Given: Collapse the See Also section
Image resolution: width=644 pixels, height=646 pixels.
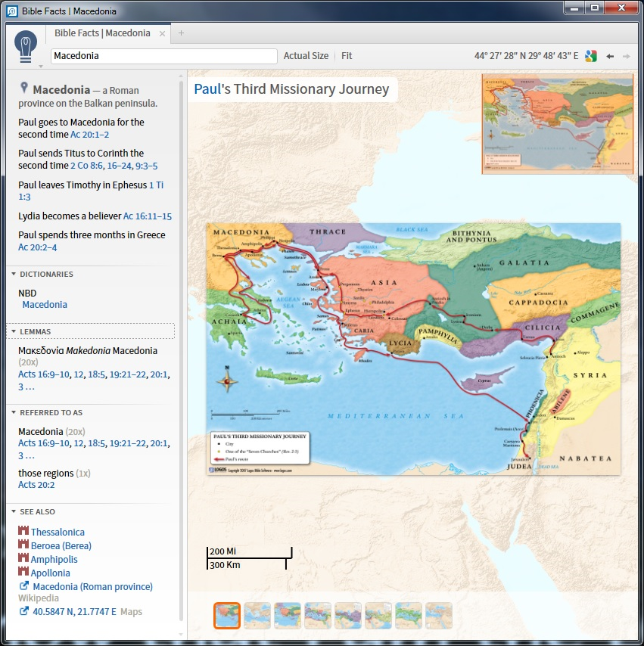Looking at the screenshot, I should (14, 511).
